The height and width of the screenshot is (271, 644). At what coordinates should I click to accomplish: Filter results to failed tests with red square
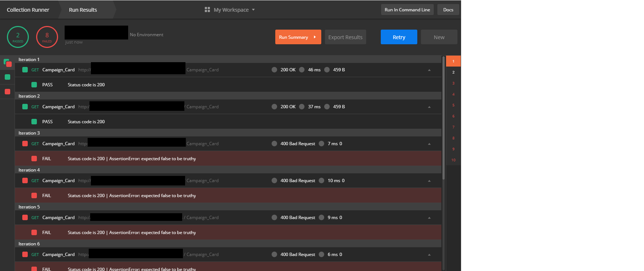point(7,91)
